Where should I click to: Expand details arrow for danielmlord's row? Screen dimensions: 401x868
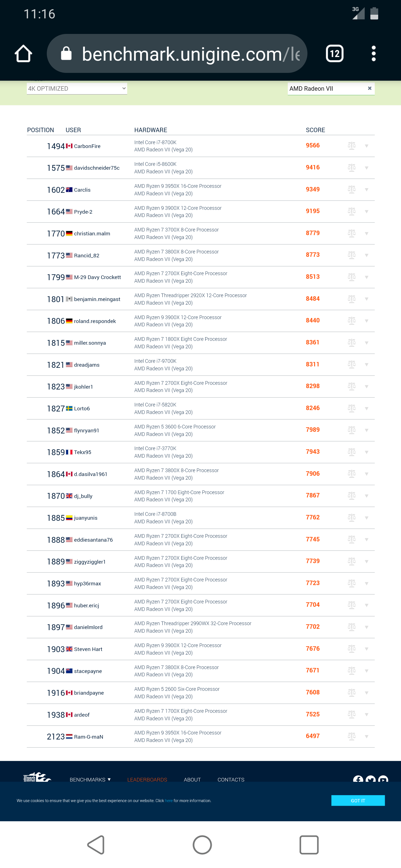tap(366, 627)
